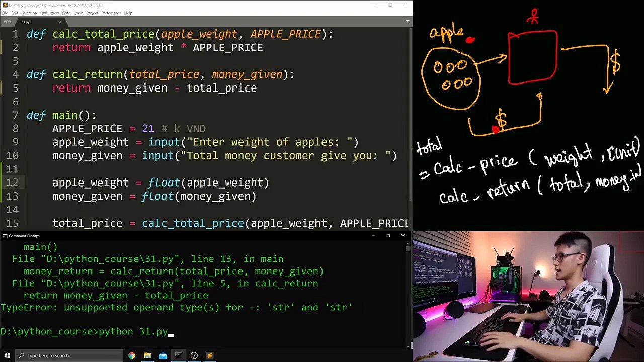Click line number 8 in the gutter
644x362 pixels.
(x=16, y=129)
